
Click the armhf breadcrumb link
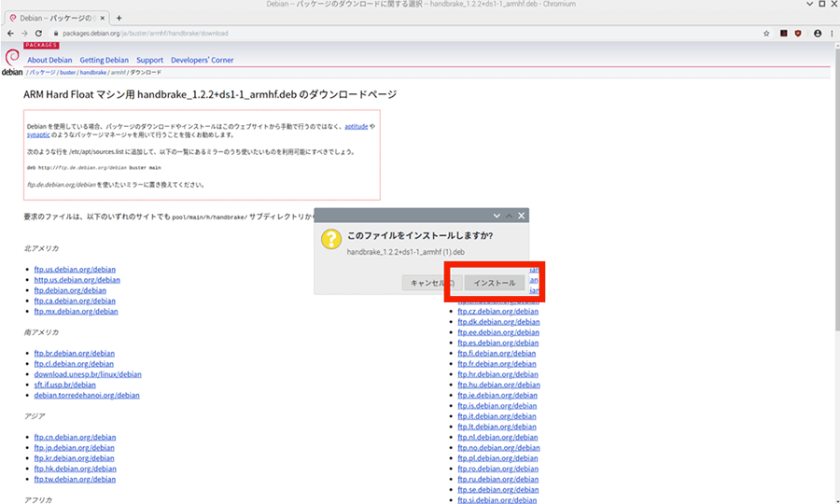click(118, 72)
